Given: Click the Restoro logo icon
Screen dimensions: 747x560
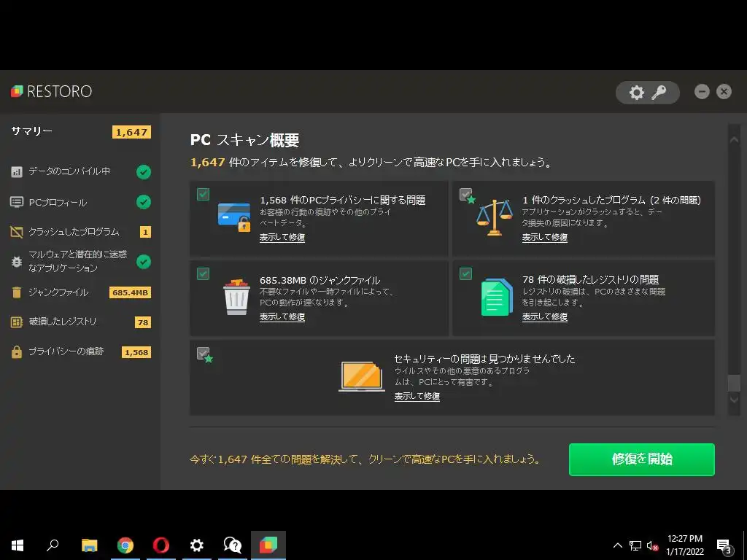Looking at the screenshot, I should point(17,91).
